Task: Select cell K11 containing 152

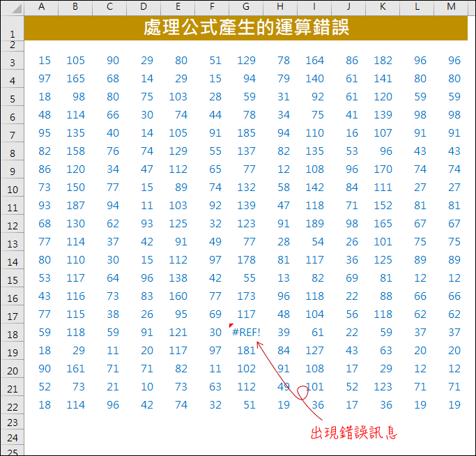Action: [383, 206]
